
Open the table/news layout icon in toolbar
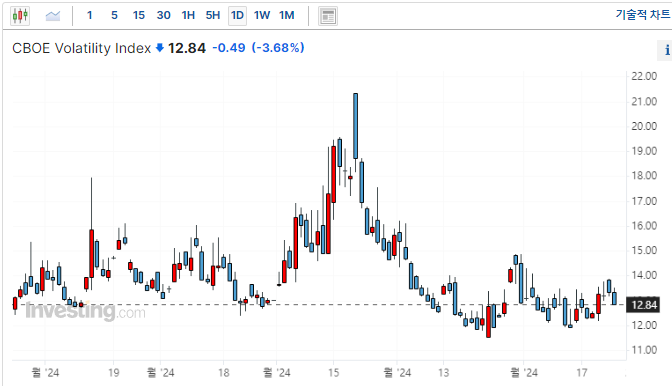tap(328, 16)
